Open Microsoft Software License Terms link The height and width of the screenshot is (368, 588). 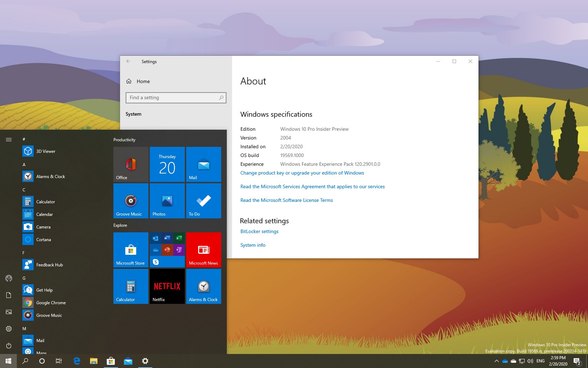point(287,200)
